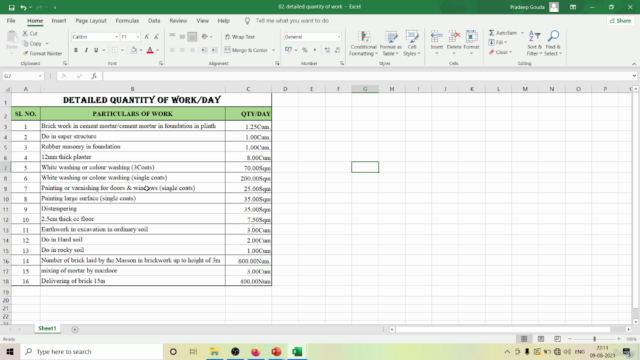This screenshot has width=640, height=360.
Task: Open the font name dropdown Calibri
Action: pyautogui.click(x=116, y=37)
